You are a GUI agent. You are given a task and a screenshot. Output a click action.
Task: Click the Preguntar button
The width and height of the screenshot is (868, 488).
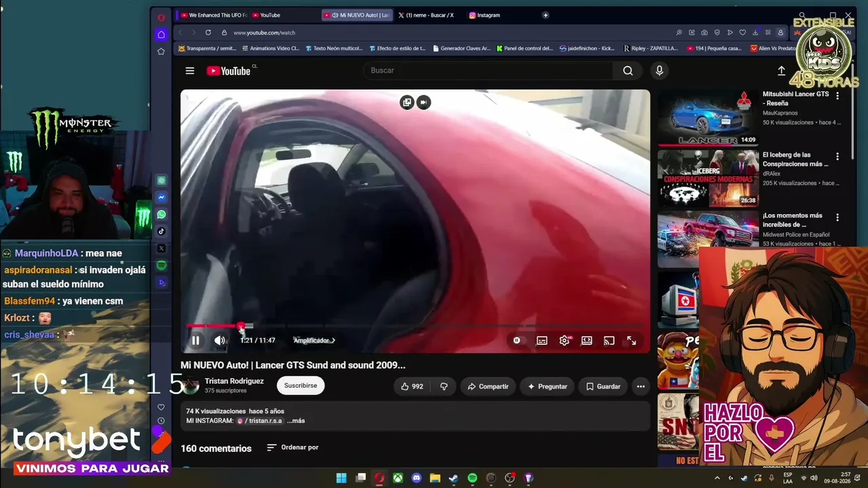coord(547,386)
